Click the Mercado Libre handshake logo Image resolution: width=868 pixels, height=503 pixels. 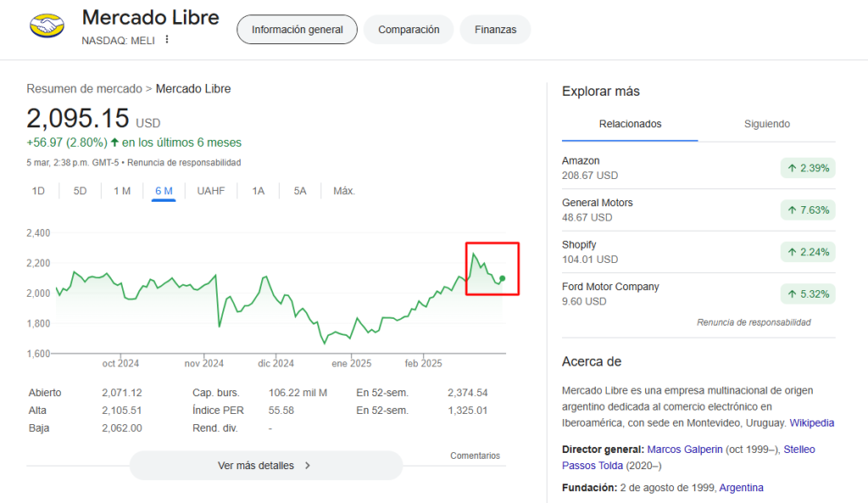47,26
